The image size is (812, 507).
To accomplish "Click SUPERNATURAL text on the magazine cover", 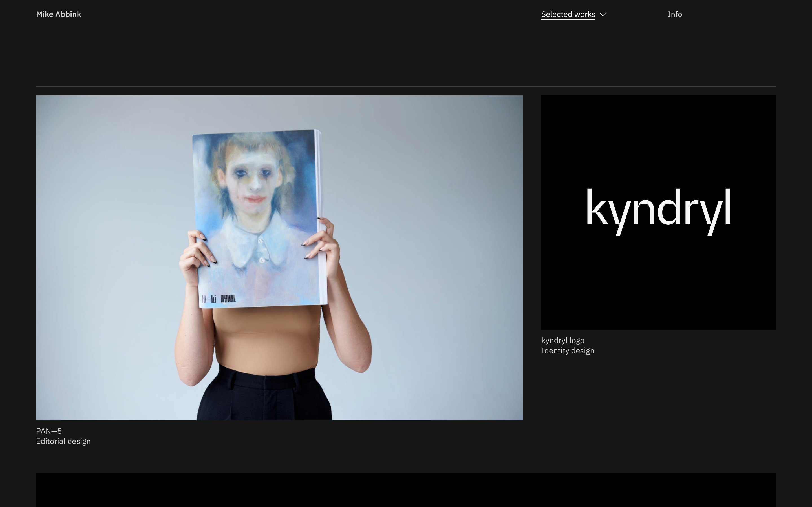I will pyautogui.click(x=228, y=299).
